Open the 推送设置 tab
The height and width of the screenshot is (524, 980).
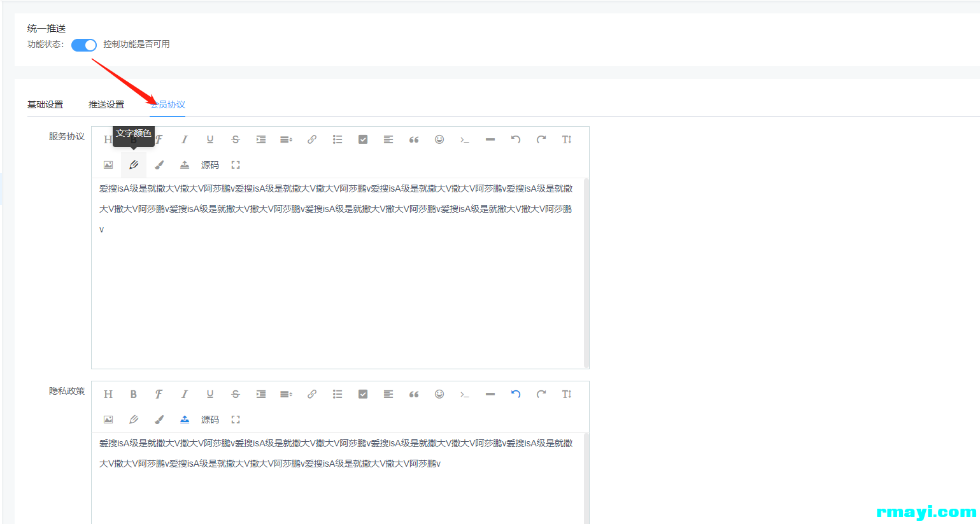106,104
